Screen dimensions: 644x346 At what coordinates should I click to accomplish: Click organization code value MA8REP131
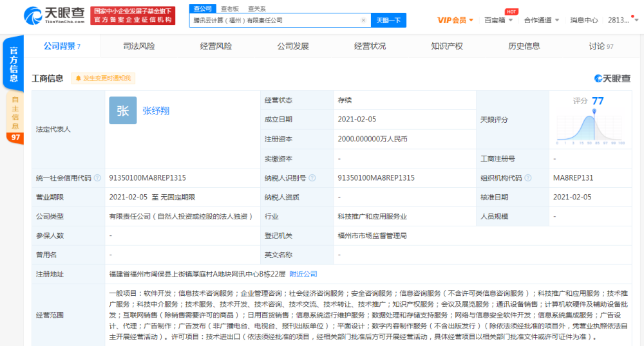573,178
